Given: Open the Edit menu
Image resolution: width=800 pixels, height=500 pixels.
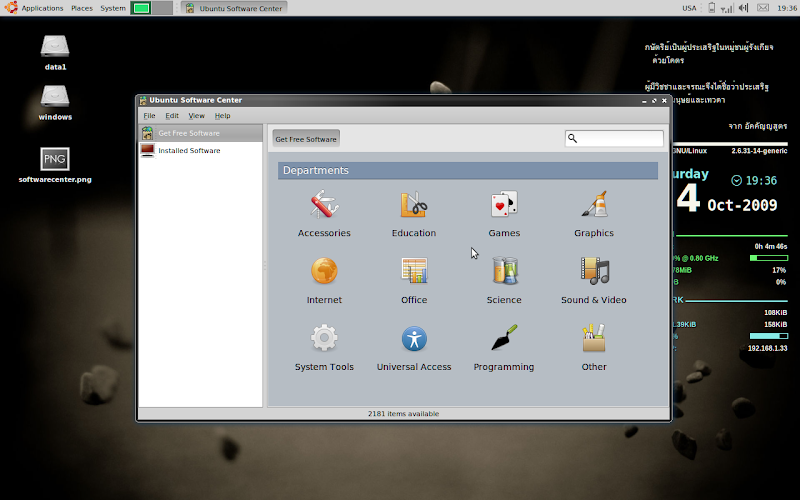Looking at the screenshot, I should pyautogui.click(x=172, y=116).
